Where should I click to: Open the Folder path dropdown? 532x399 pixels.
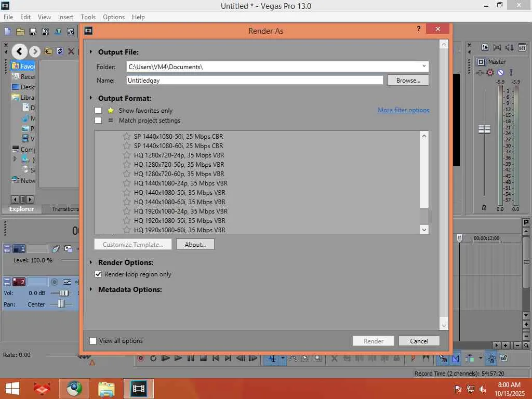424,66
